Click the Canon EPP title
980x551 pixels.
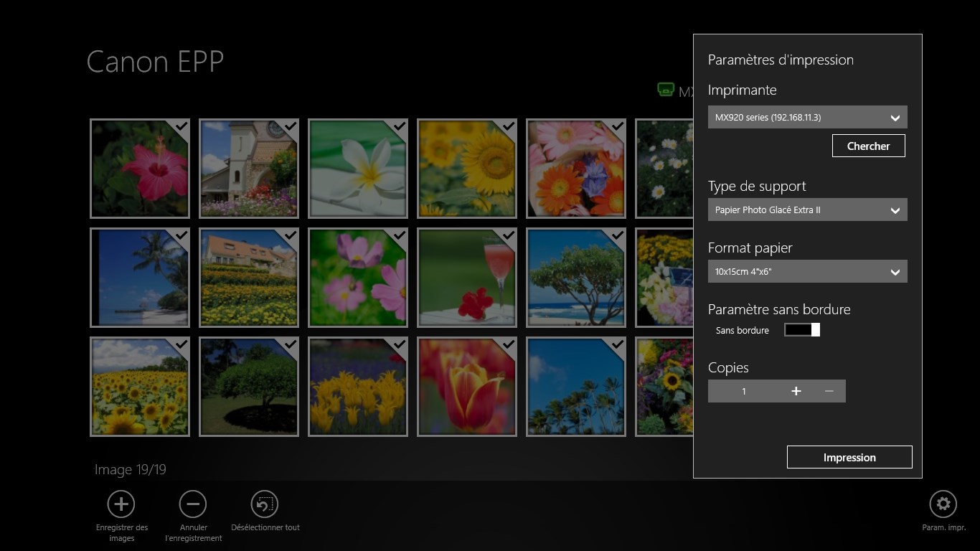[x=155, y=62]
